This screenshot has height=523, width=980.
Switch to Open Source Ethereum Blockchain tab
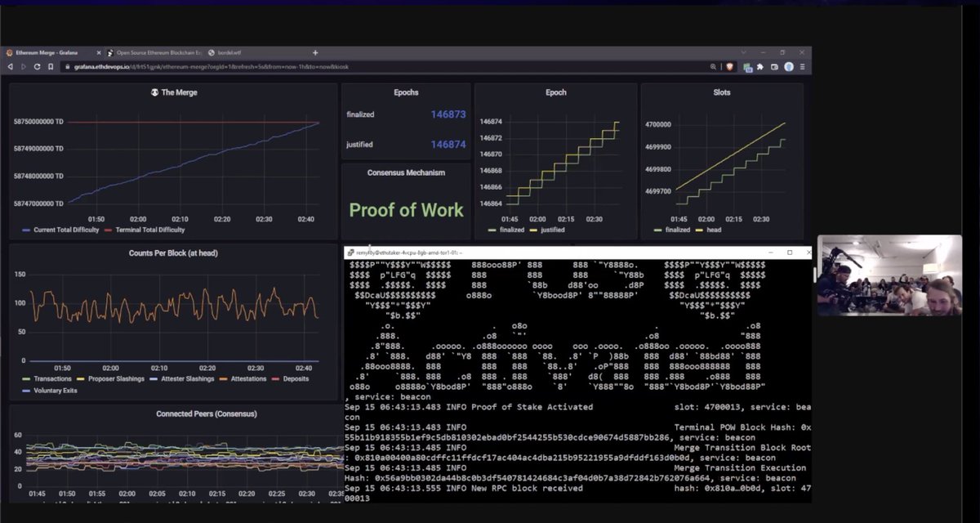tap(154, 52)
